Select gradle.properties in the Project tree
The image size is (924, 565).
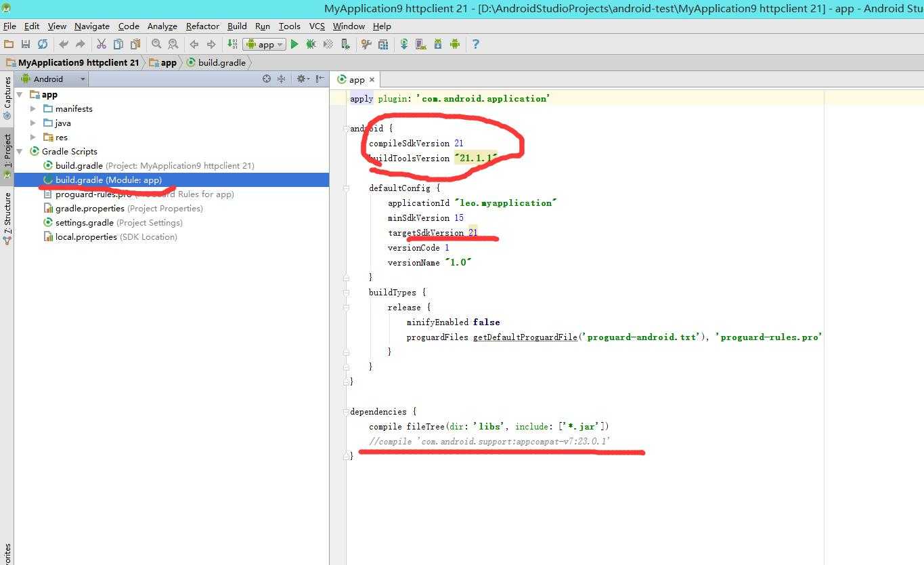(123, 208)
